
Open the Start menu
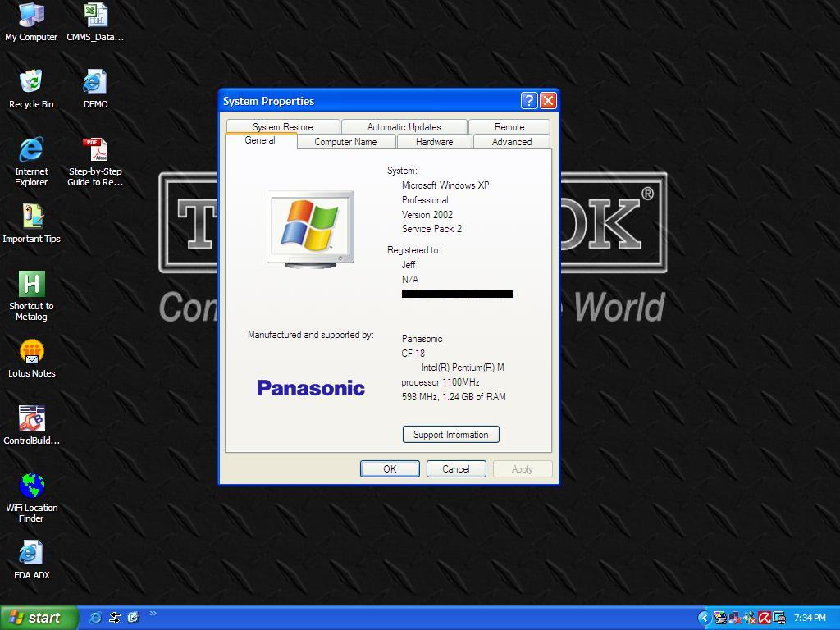[39, 618]
